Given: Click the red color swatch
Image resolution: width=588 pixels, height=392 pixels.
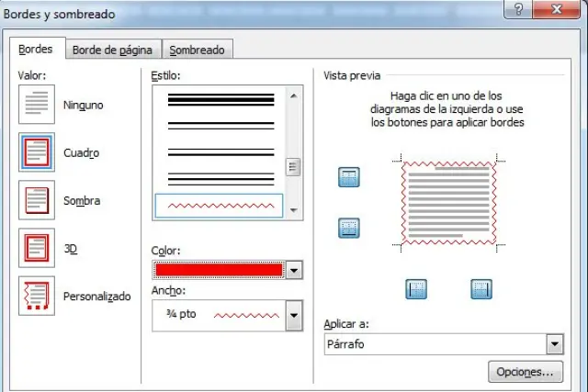Looking at the screenshot, I should click(x=220, y=270).
